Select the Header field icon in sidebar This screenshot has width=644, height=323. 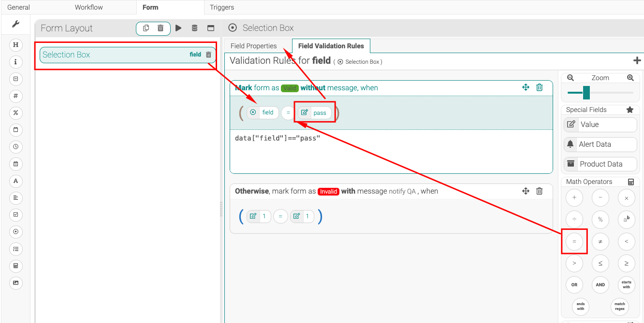point(15,44)
